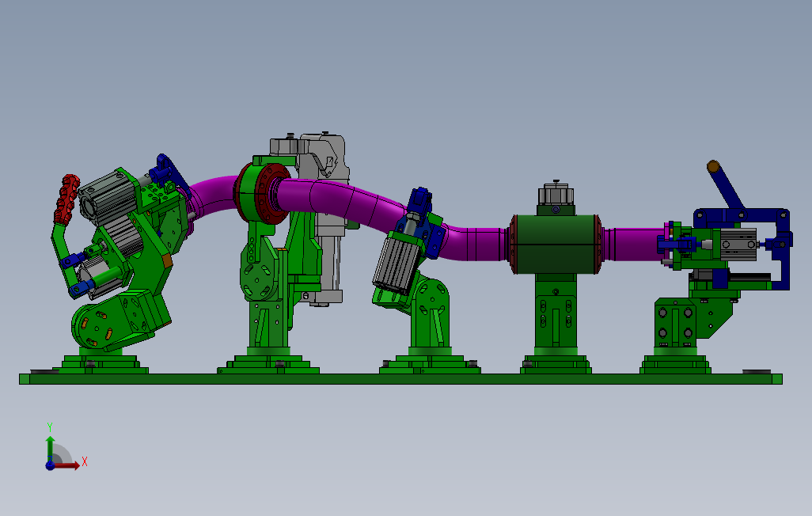Click the blue origin ball of the triad
The image size is (812, 516).
click(x=50, y=465)
